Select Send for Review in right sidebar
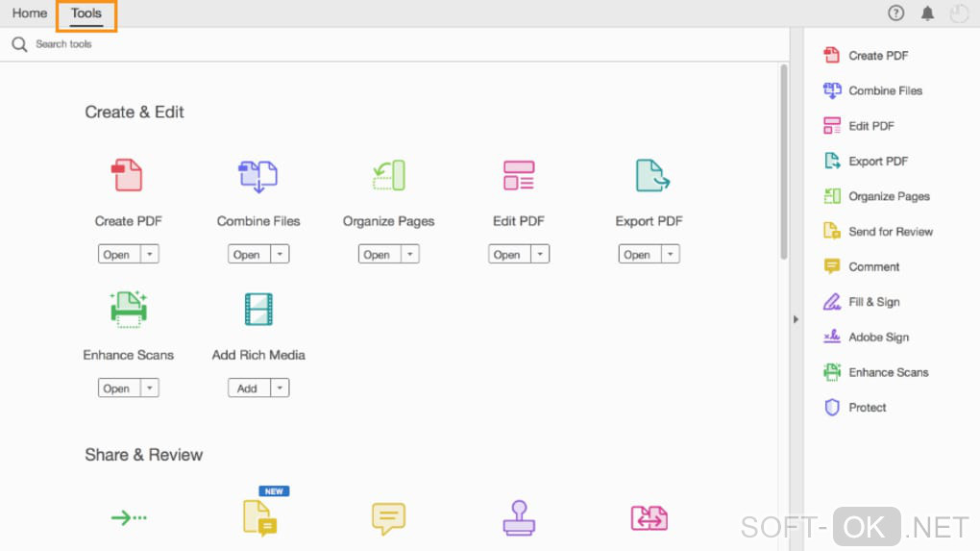Image resolution: width=980 pixels, height=551 pixels. (879, 232)
